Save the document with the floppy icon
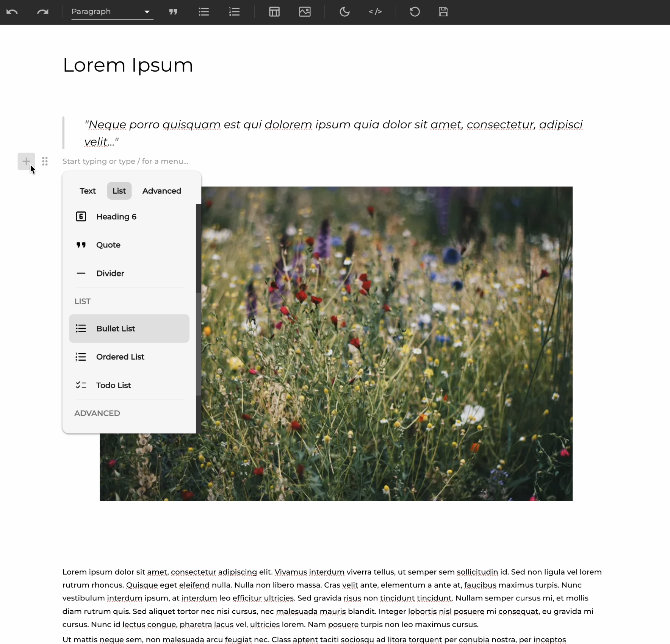This screenshot has height=644, width=670. 443,12
